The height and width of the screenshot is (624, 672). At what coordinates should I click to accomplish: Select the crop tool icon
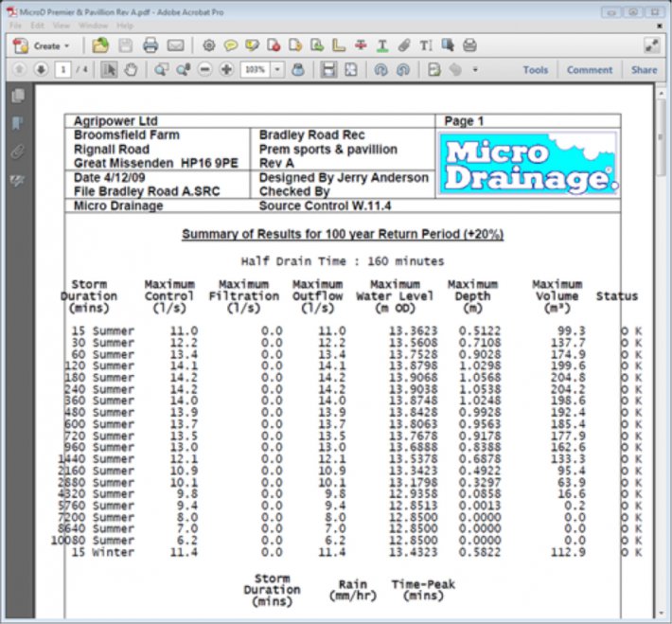[x=339, y=45]
